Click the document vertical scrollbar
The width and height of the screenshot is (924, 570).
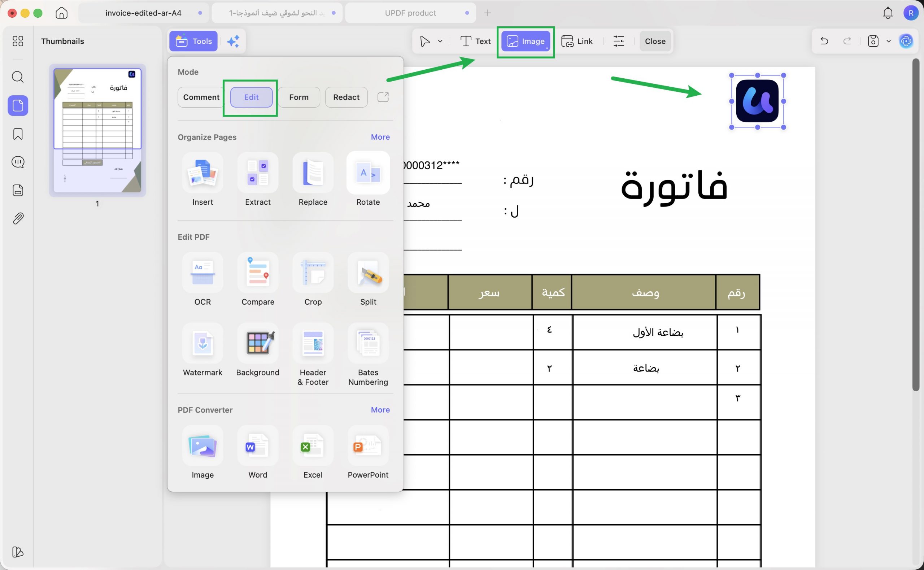pyautogui.click(x=916, y=225)
